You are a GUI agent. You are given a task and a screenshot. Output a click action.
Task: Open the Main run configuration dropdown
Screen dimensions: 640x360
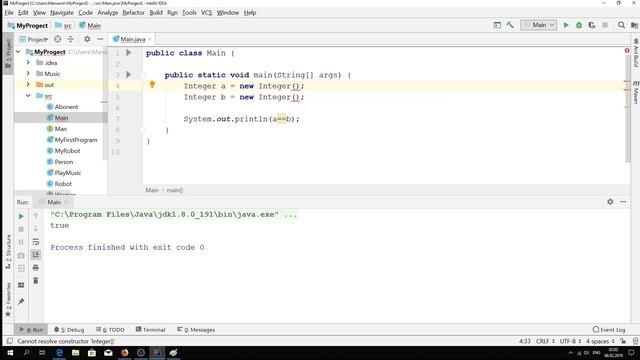coord(538,25)
